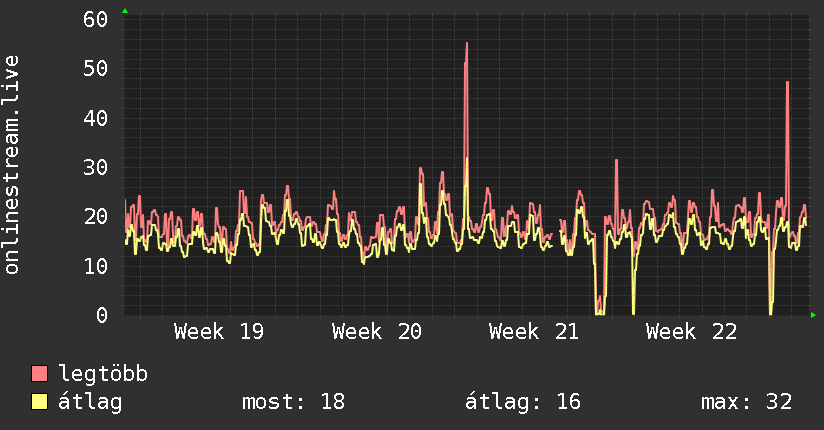Click the red legtöbb legend color swatch

coord(39,373)
